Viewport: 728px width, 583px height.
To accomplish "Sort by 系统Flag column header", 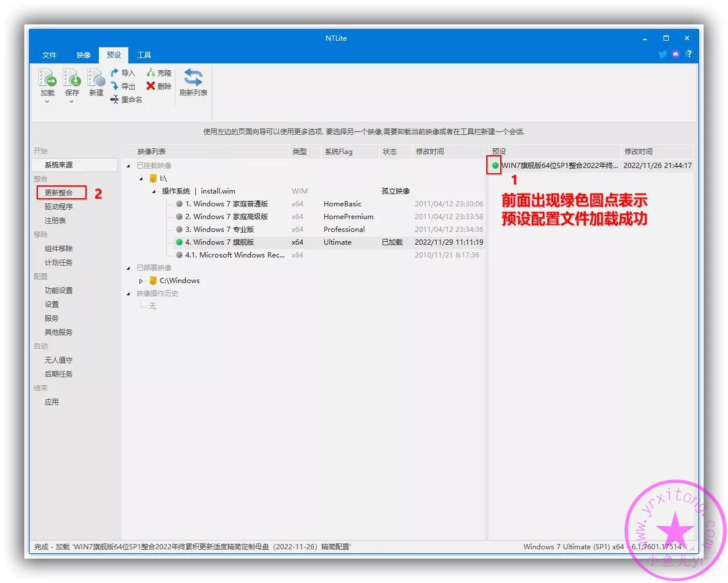I will pos(350,152).
